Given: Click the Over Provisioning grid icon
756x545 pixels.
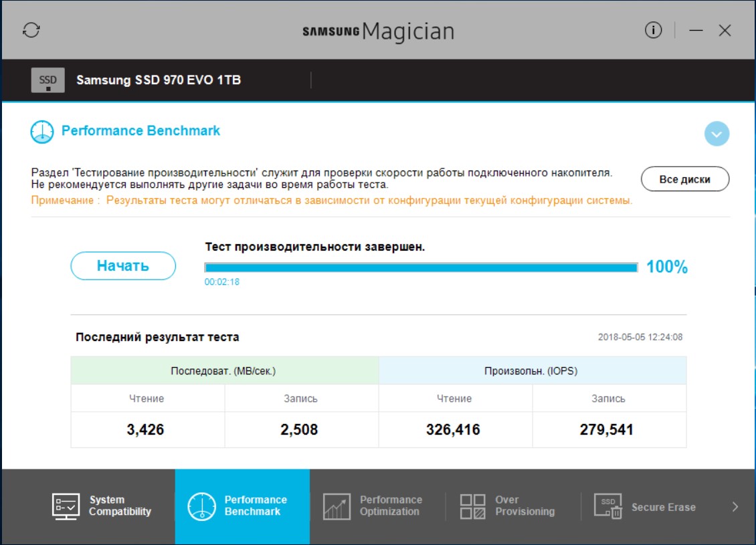Looking at the screenshot, I should click(x=472, y=506).
